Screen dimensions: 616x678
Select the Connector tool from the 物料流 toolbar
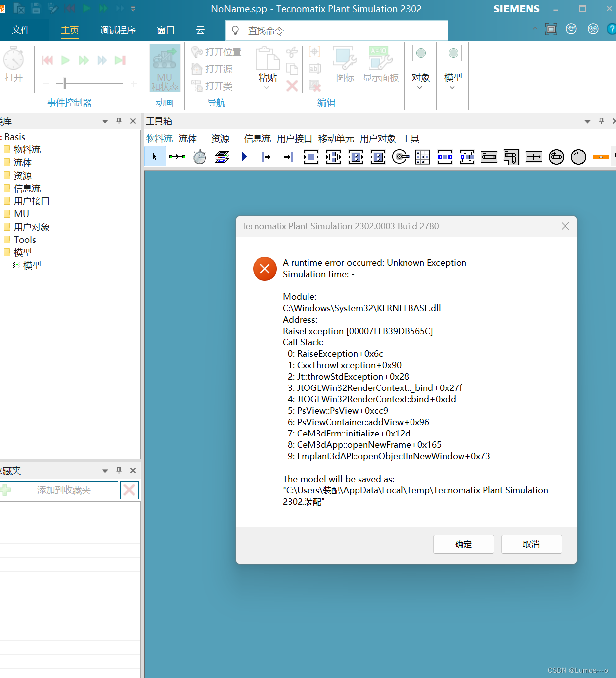point(177,157)
